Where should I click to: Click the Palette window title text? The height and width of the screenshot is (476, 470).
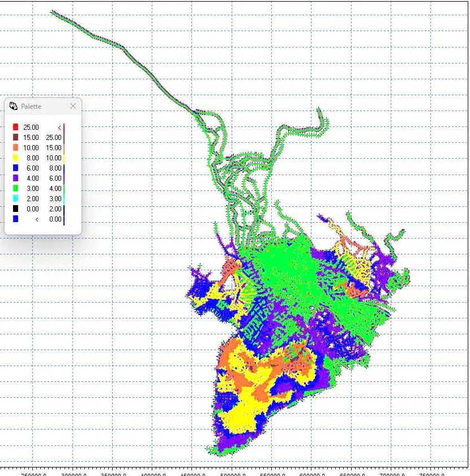pyautogui.click(x=31, y=107)
